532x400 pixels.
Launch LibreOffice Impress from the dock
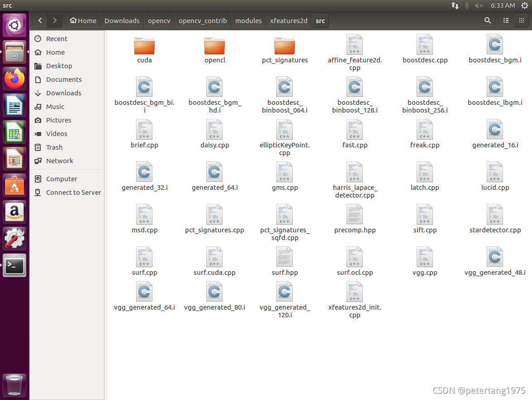tap(14, 159)
